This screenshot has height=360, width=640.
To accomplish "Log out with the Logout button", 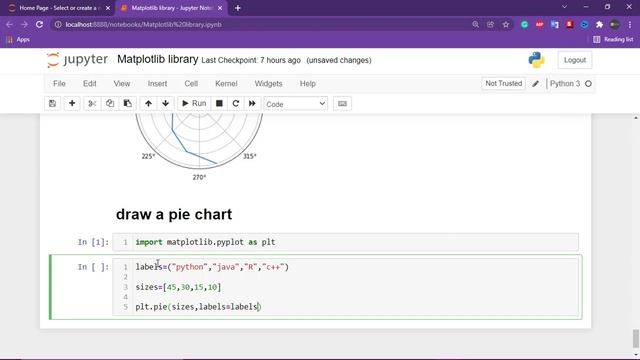I will (x=575, y=60).
